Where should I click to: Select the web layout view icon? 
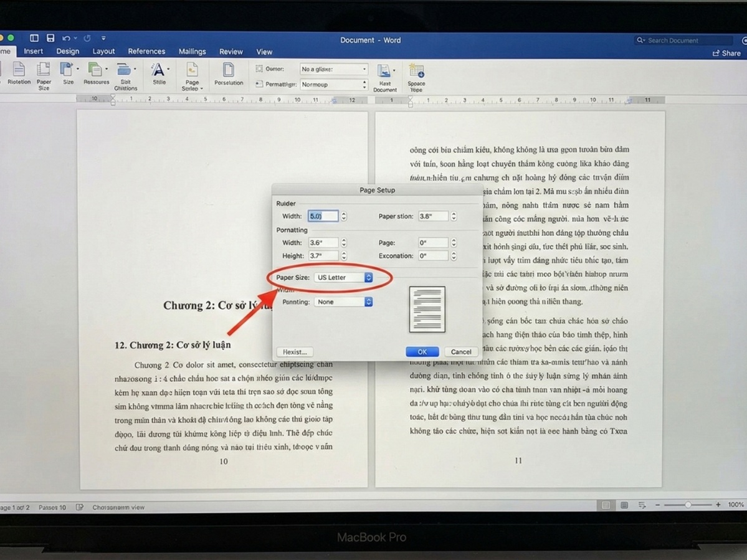(x=624, y=505)
